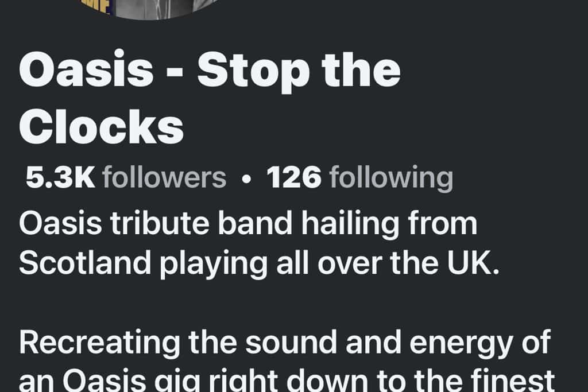This screenshot has width=588, height=392.
Task: Click the line Recreating the sound and energy of
Action: (285, 343)
